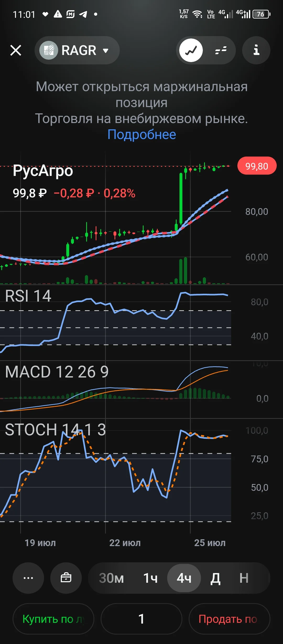Tap the Продать по sell button
The height and width of the screenshot is (644, 283).
click(229, 619)
